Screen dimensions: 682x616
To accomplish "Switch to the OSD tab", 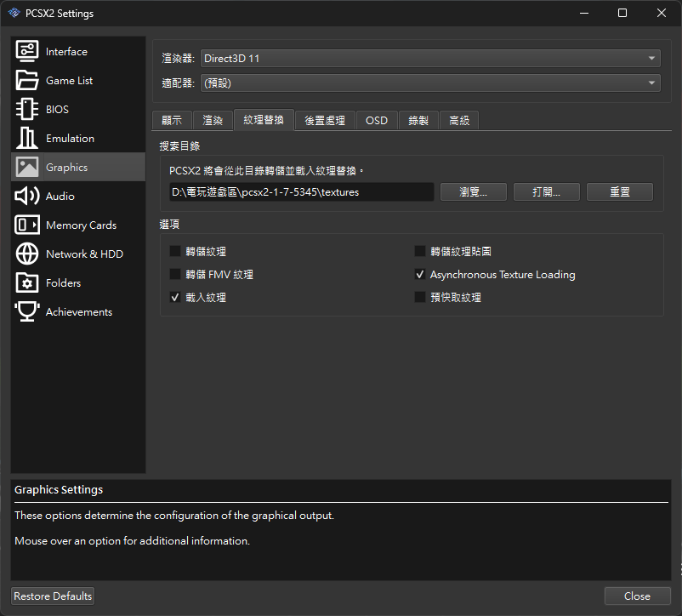I will (x=376, y=121).
